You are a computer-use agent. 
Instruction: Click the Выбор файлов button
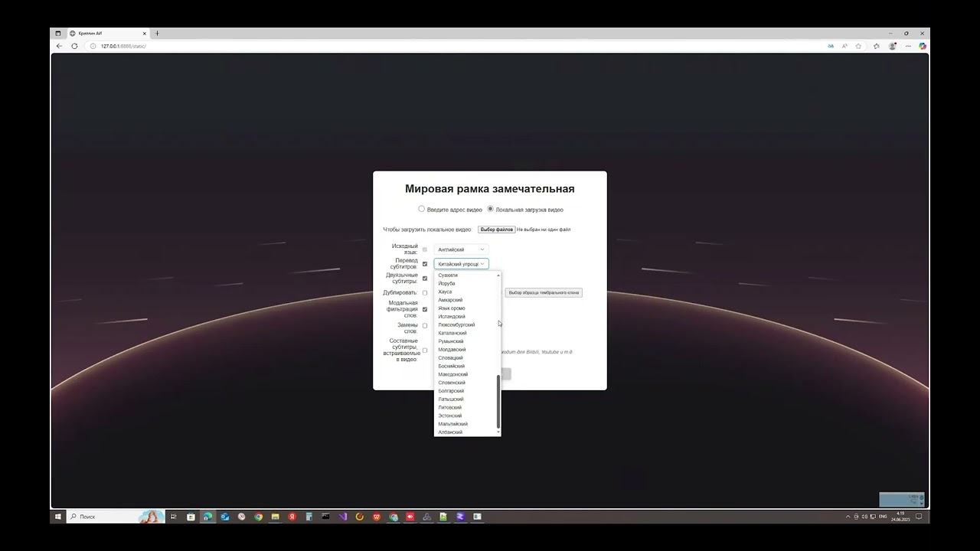(497, 230)
